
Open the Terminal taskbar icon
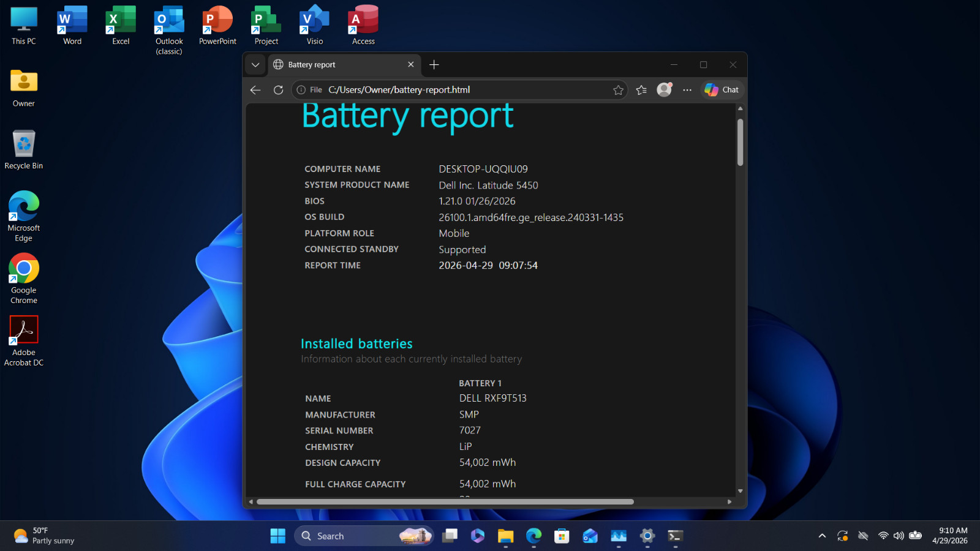675,536
